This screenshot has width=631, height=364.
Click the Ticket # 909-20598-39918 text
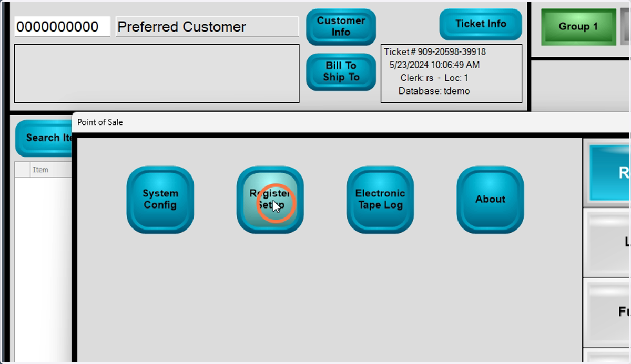pos(435,52)
